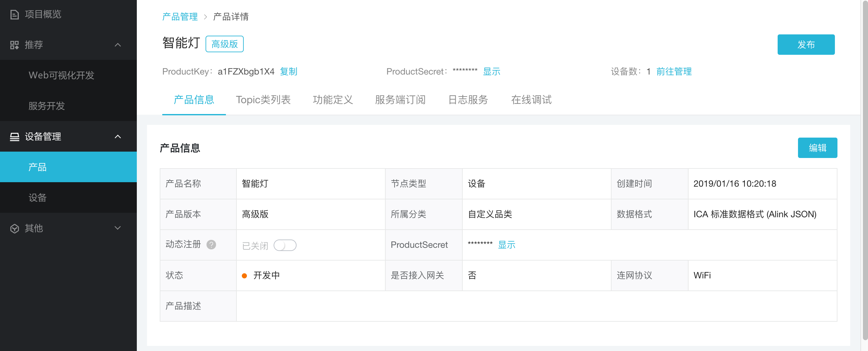This screenshot has height=351, width=868.
Task: Click the vertical page scrollbar
Action: (x=864, y=168)
